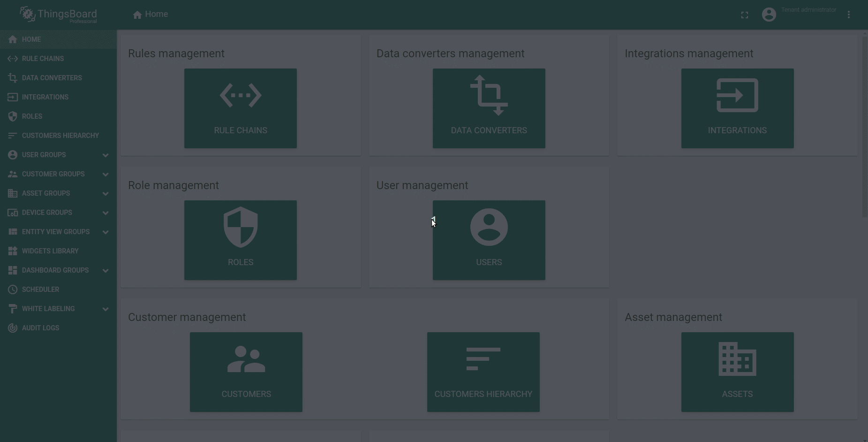
Task: Open the user profile avatar icon
Action: pyautogui.click(x=769, y=15)
